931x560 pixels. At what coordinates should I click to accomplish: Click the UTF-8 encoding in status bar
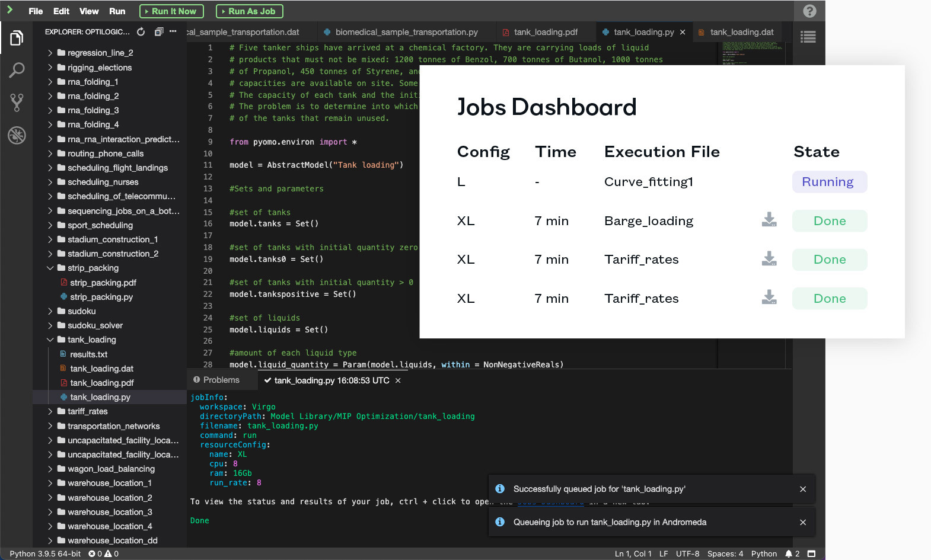(688, 553)
